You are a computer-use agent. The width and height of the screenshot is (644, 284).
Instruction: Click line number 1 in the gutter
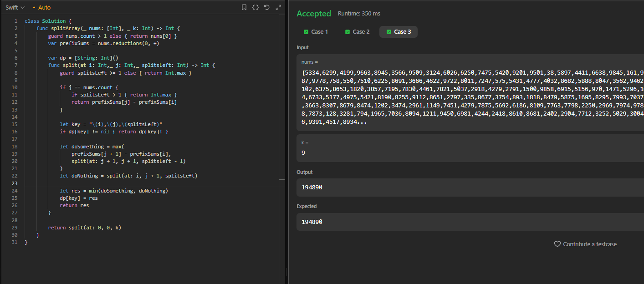(16, 21)
